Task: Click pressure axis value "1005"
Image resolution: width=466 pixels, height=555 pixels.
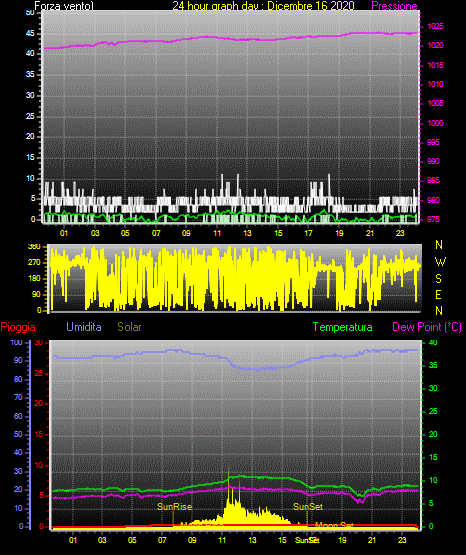Action: [x=435, y=103]
